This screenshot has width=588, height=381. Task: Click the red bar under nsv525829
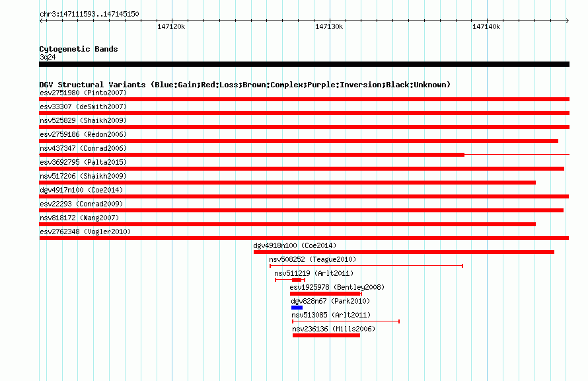tap(304, 127)
